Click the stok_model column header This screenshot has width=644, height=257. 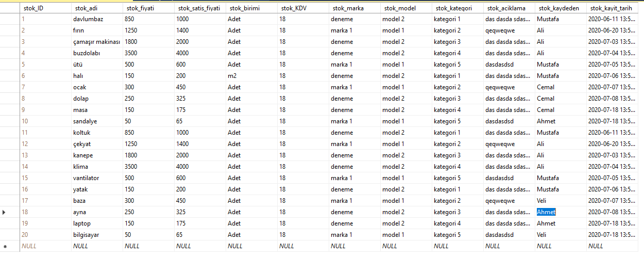tap(406, 8)
